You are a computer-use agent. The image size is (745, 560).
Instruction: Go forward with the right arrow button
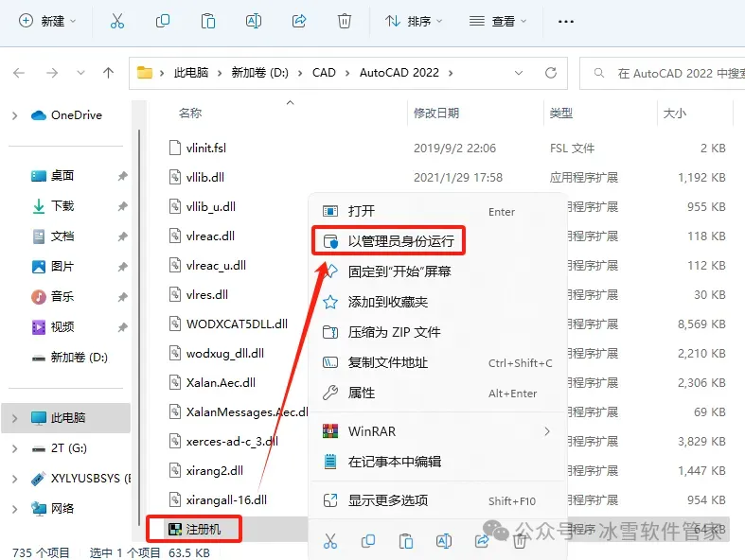(x=52, y=73)
